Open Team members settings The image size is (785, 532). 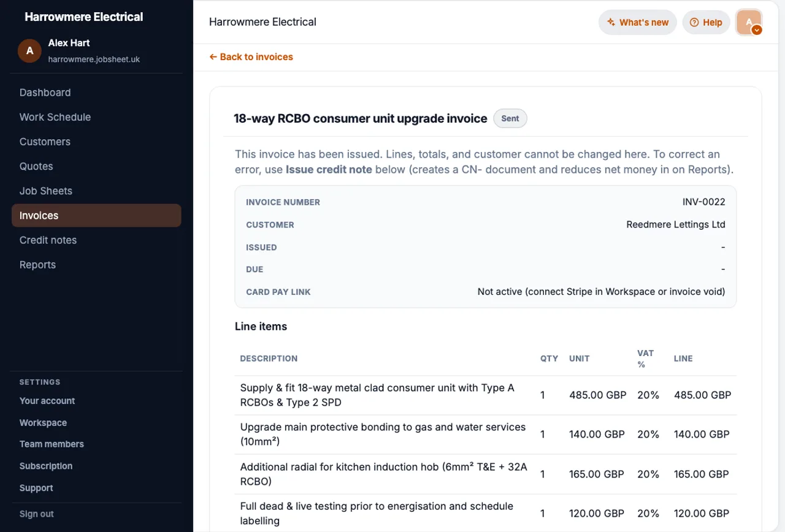[x=52, y=444]
